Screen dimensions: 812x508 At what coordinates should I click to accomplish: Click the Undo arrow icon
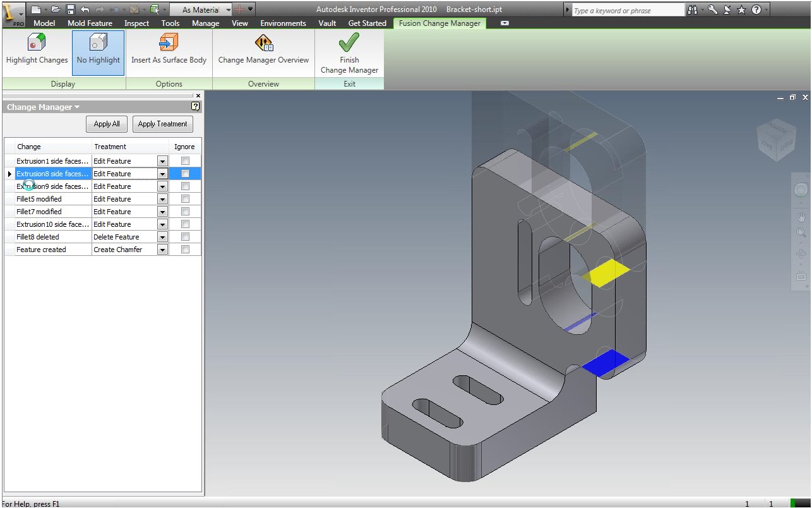pyautogui.click(x=85, y=9)
